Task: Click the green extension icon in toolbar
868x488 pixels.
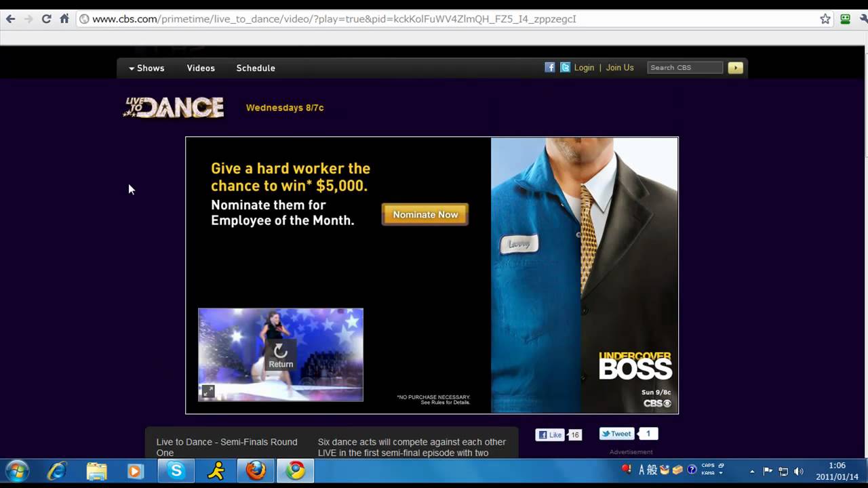Action: point(845,19)
